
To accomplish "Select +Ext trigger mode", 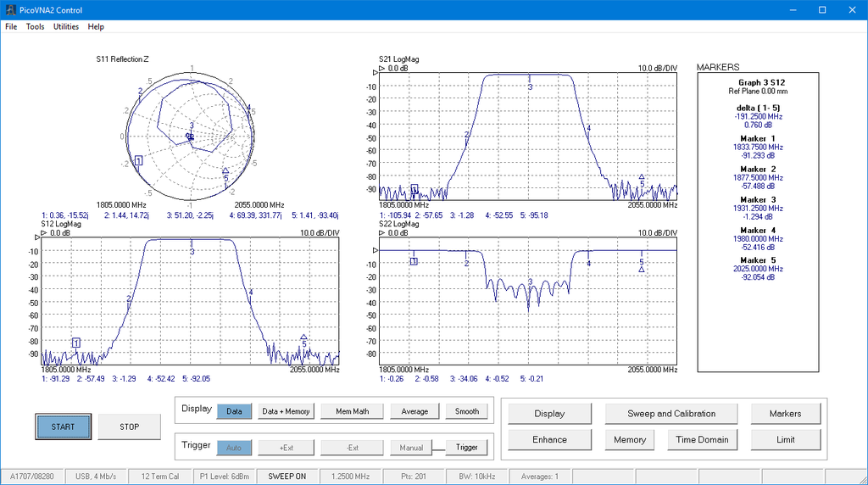I will (287, 448).
